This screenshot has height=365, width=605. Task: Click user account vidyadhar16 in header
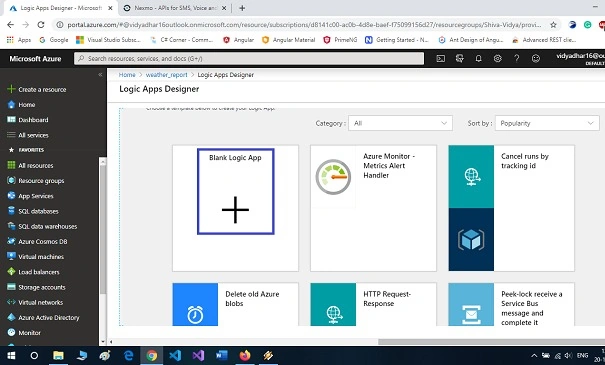pos(580,59)
